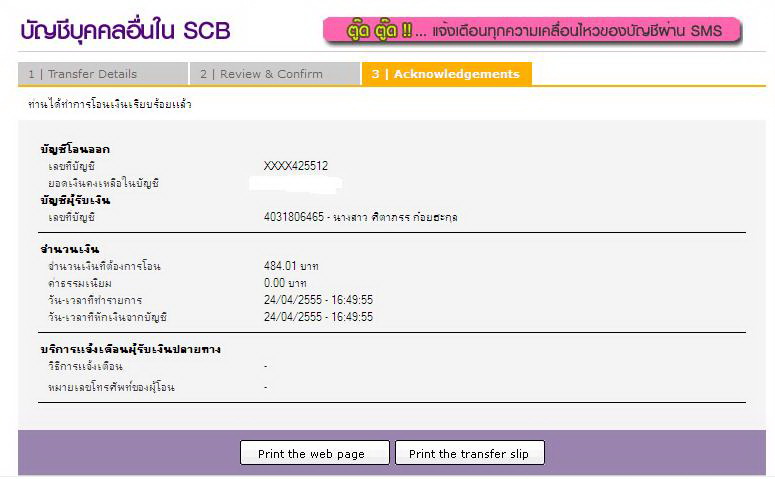775x479 pixels.
Task: Click the bold amount section heading above 484.01
Action: pyautogui.click(x=70, y=249)
